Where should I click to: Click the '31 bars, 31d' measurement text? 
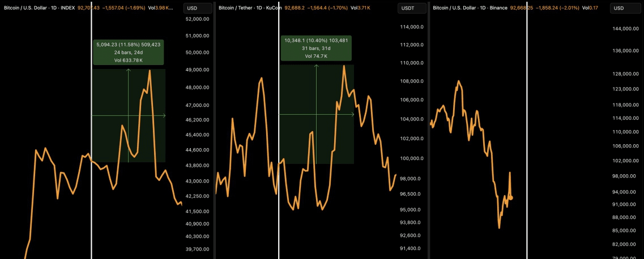pos(316,48)
